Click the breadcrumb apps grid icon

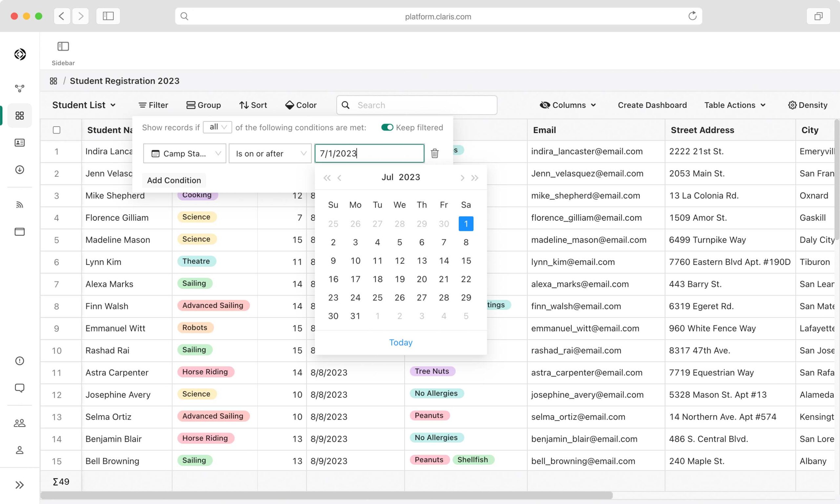point(53,81)
